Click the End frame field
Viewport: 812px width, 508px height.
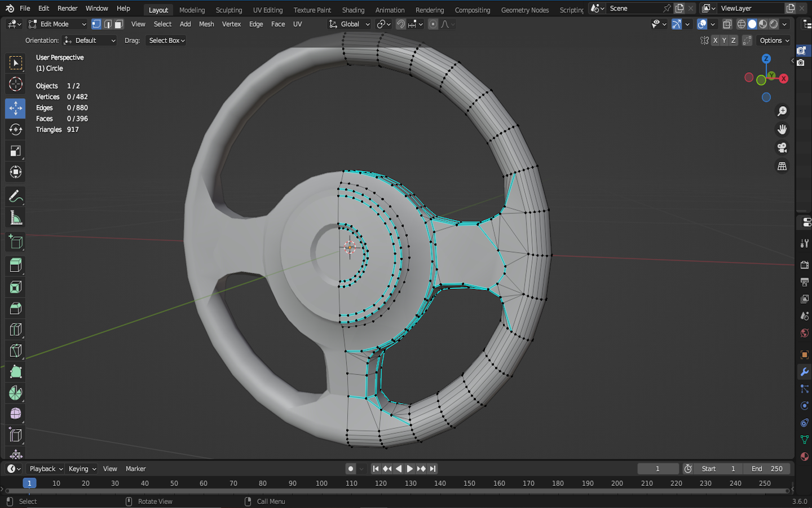click(x=766, y=469)
